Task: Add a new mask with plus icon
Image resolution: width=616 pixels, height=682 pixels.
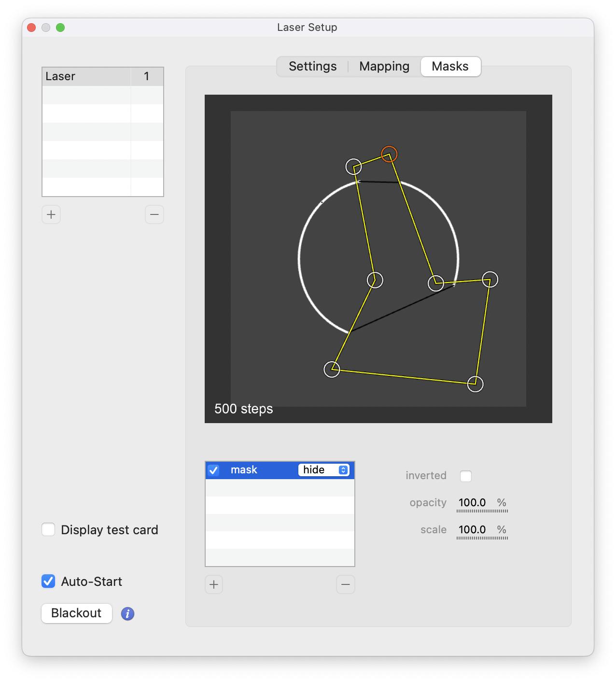Action: [x=214, y=584]
